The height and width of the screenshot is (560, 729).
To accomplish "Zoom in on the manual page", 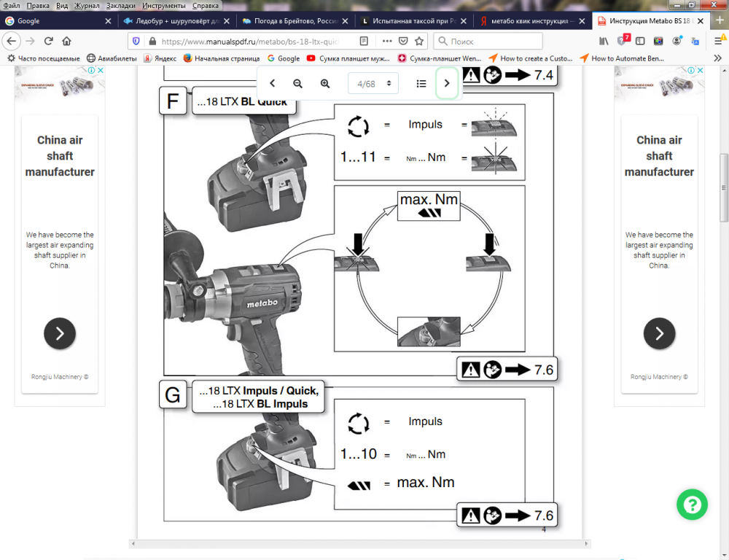I will point(325,83).
